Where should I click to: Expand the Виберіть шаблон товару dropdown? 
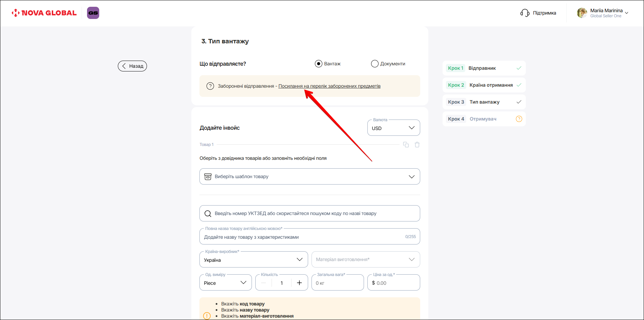309,176
